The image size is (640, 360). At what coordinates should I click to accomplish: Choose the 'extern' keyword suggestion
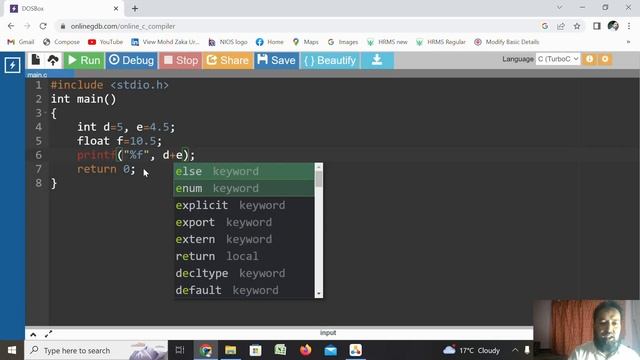click(x=244, y=239)
